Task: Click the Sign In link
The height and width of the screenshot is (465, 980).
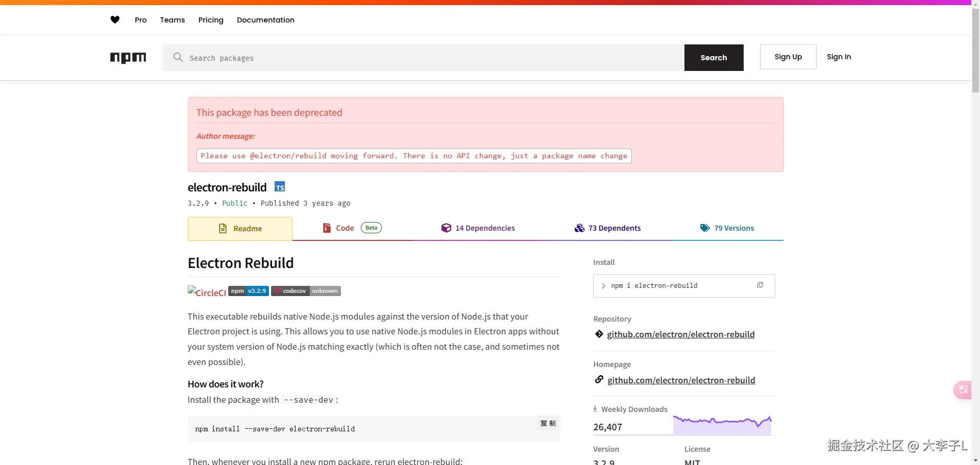Action: [x=839, y=57]
